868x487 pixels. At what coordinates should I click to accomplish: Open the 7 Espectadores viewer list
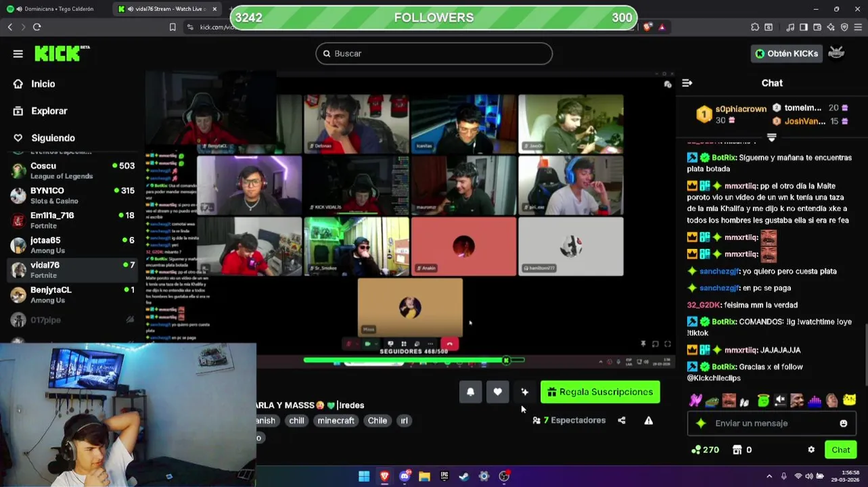point(569,420)
